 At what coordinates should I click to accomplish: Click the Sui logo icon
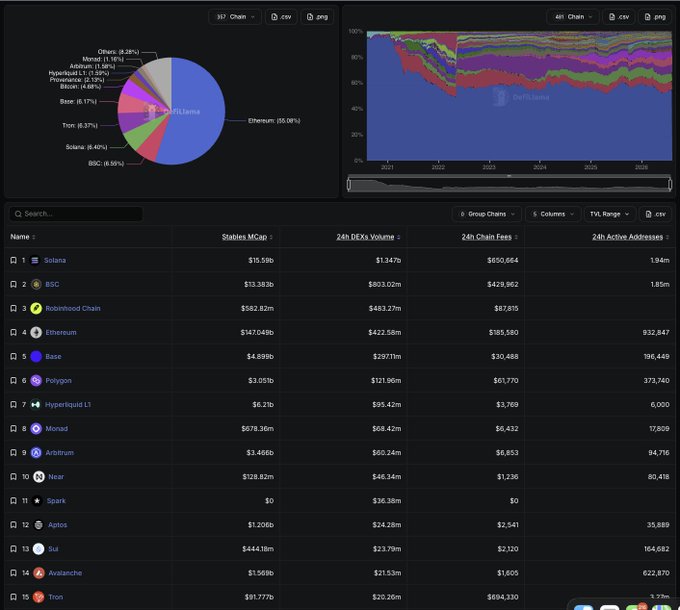point(39,549)
